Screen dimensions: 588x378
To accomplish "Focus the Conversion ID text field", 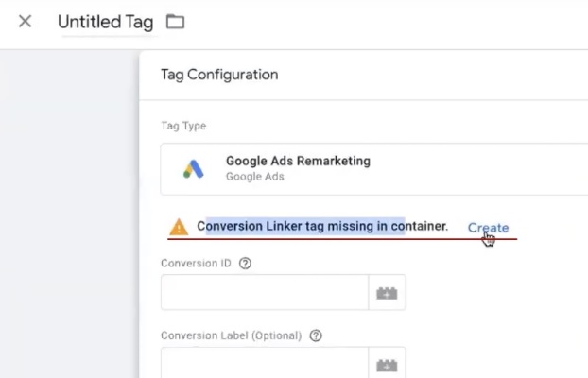I will (x=264, y=293).
